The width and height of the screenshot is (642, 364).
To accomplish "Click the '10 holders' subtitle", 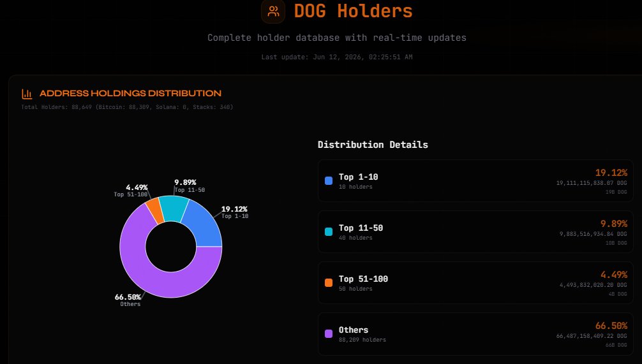I will point(355,187).
